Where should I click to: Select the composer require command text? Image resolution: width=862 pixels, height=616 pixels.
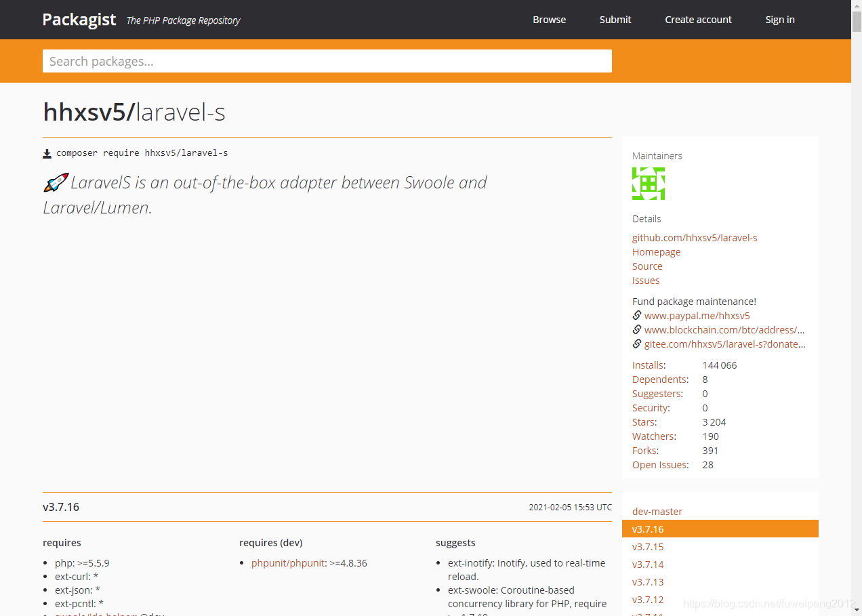pyautogui.click(x=142, y=153)
